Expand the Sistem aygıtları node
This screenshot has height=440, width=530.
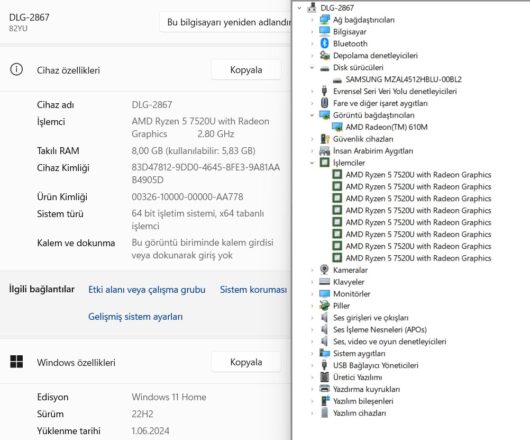pos(312,353)
